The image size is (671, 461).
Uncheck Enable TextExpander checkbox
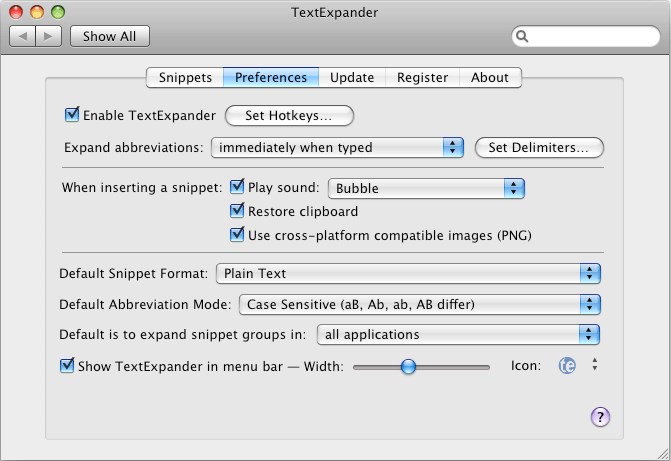click(72, 115)
